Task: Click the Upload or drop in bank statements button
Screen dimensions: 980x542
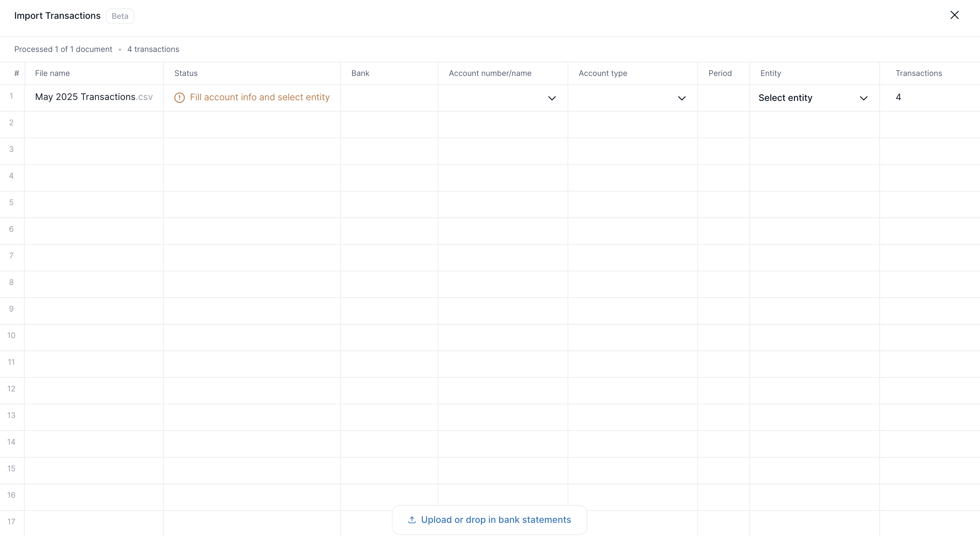Action: pyautogui.click(x=489, y=520)
